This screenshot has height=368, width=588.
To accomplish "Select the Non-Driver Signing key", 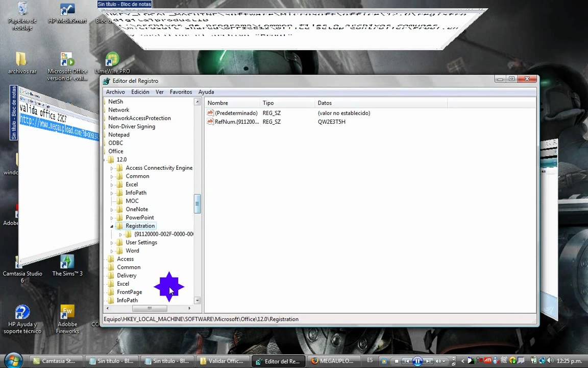I will (132, 126).
